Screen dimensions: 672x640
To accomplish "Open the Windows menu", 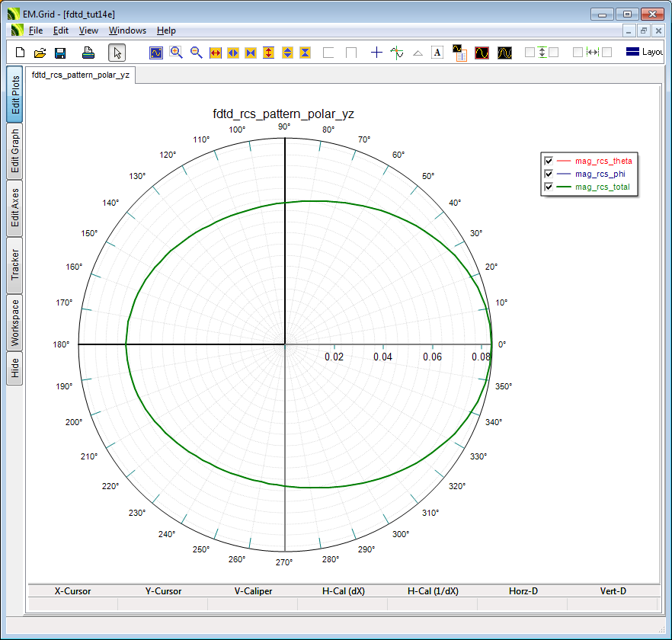I will click(127, 30).
